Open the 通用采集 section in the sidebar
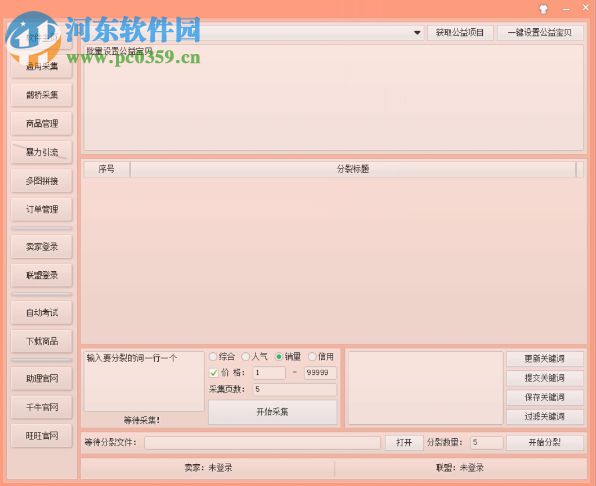This screenshot has width=596, height=486. point(42,66)
